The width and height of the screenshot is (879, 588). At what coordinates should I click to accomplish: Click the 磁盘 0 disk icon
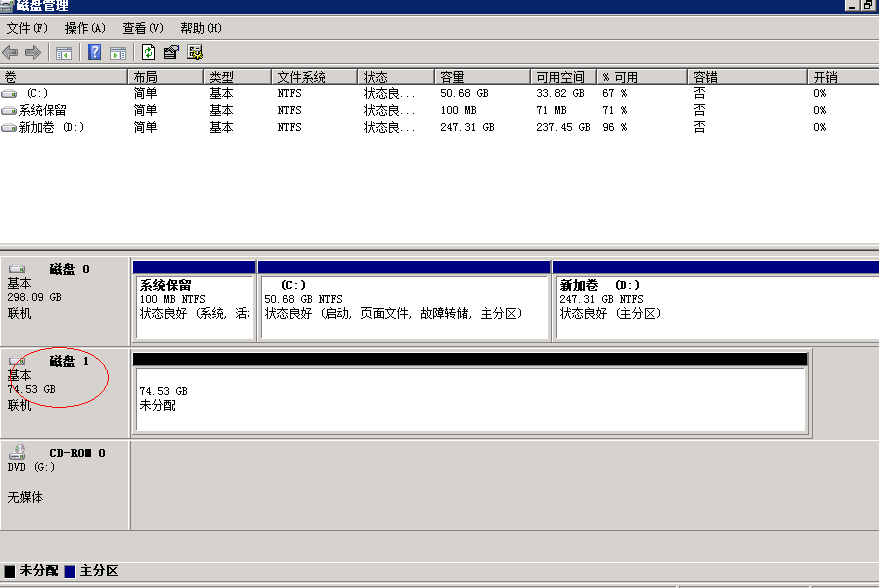pos(17,269)
